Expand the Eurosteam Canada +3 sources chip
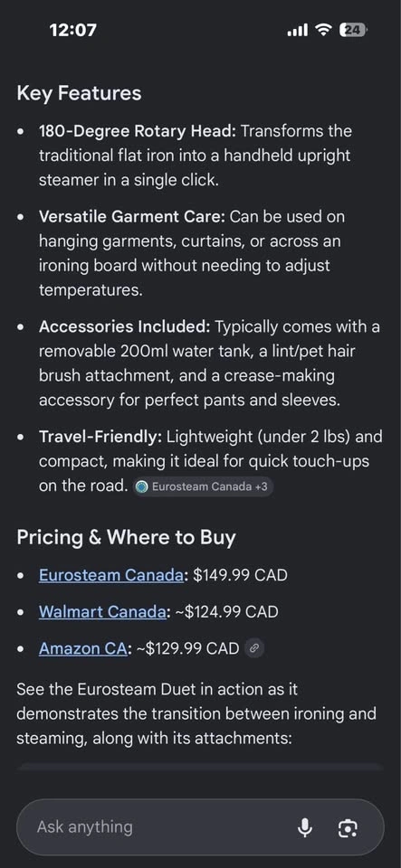This screenshot has width=401, height=868. 204,486
